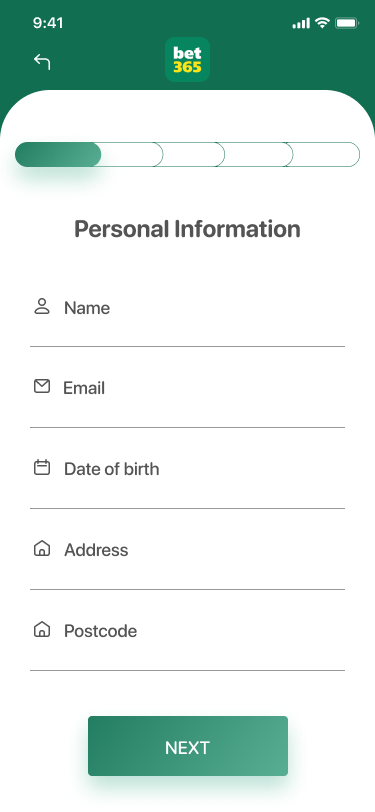Click the house icon beside Address
Image resolution: width=375 pixels, height=812 pixels.
(x=42, y=548)
